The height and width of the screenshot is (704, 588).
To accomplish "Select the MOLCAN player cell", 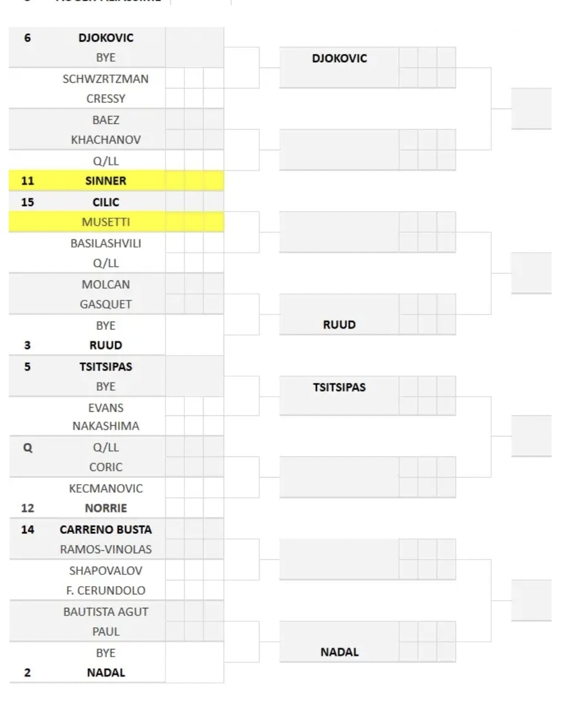I will click(106, 285).
